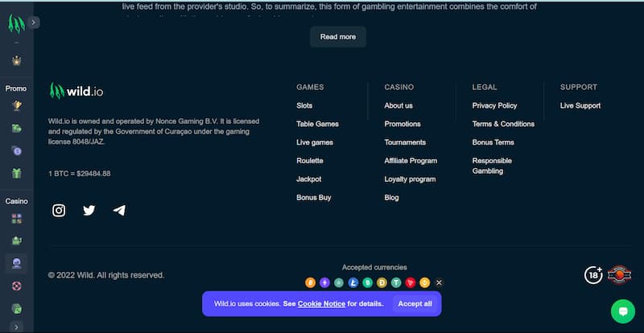
Task: Open the live chat bubble
Action: tap(622, 311)
